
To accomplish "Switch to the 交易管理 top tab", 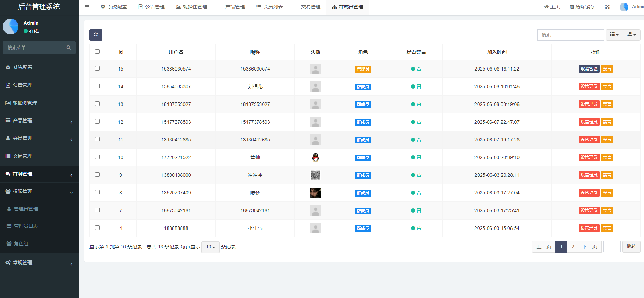I will [307, 7].
